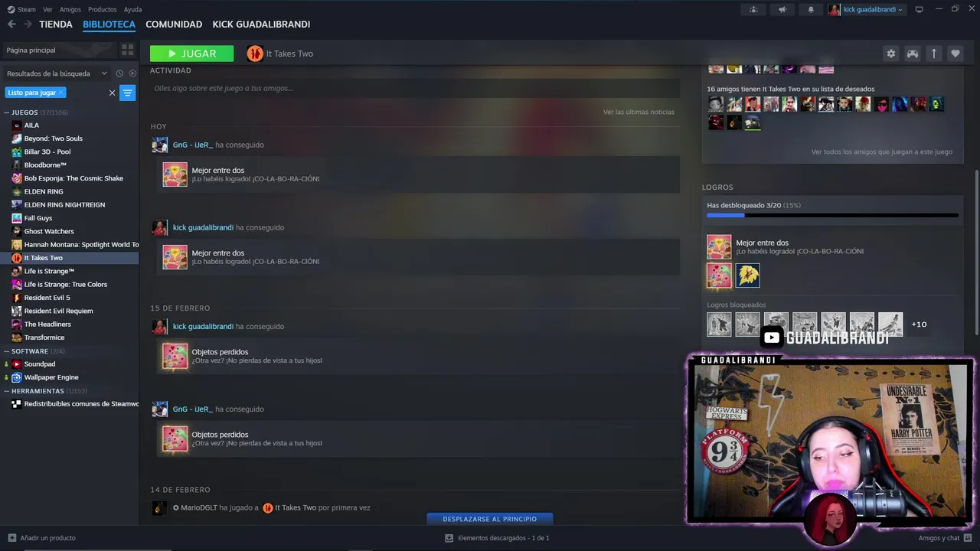Open Ver las últimas noticias link
The width and height of the screenshot is (980, 551).
(639, 112)
